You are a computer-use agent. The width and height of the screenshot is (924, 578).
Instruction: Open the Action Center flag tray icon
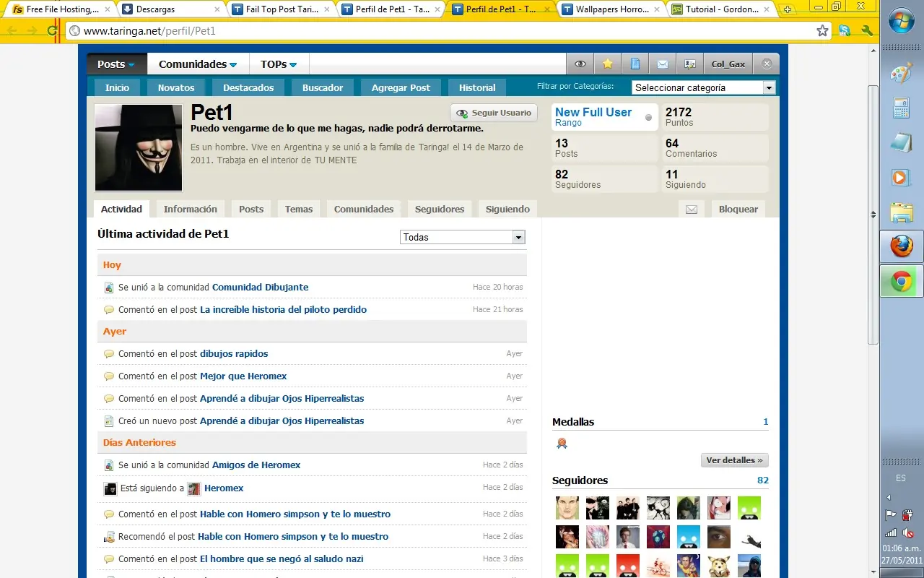click(x=890, y=515)
